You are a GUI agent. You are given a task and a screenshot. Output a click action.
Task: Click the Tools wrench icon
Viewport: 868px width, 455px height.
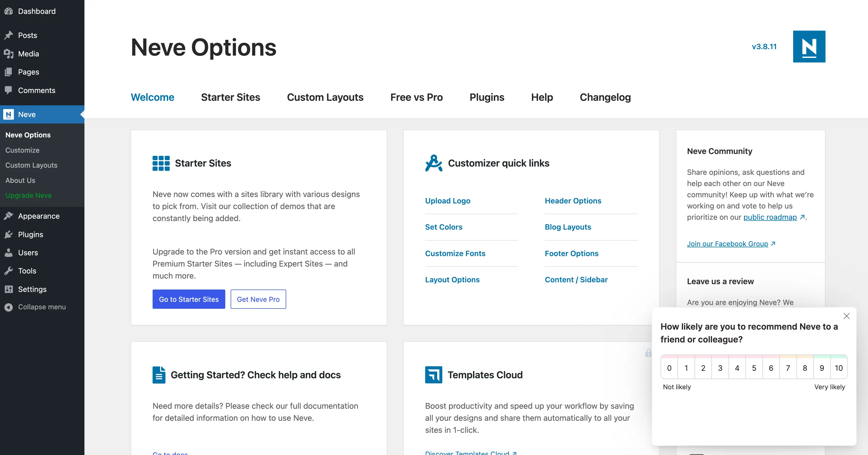coord(9,271)
